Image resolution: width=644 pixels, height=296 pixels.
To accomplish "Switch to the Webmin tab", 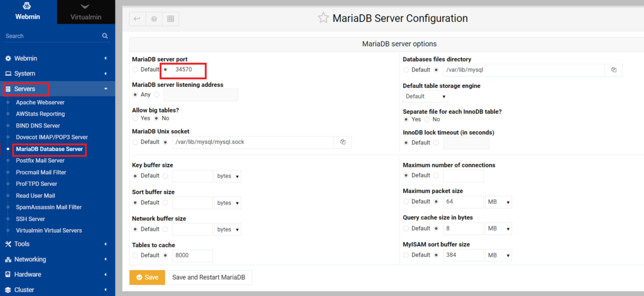I will pyautogui.click(x=28, y=11).
